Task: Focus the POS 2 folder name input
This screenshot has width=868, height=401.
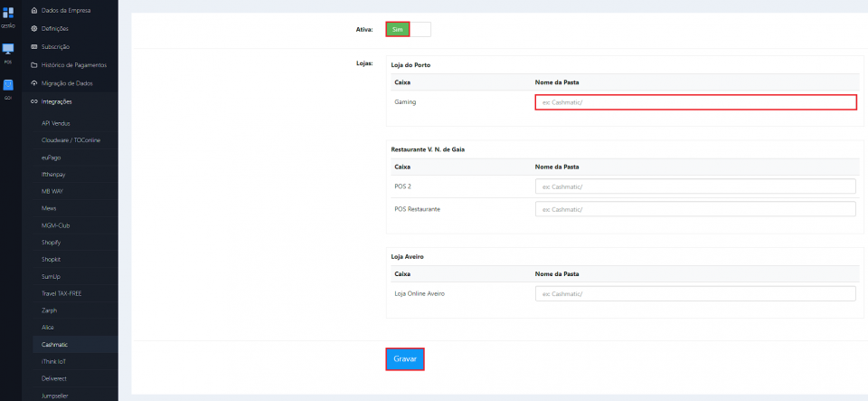Action: 694,186
